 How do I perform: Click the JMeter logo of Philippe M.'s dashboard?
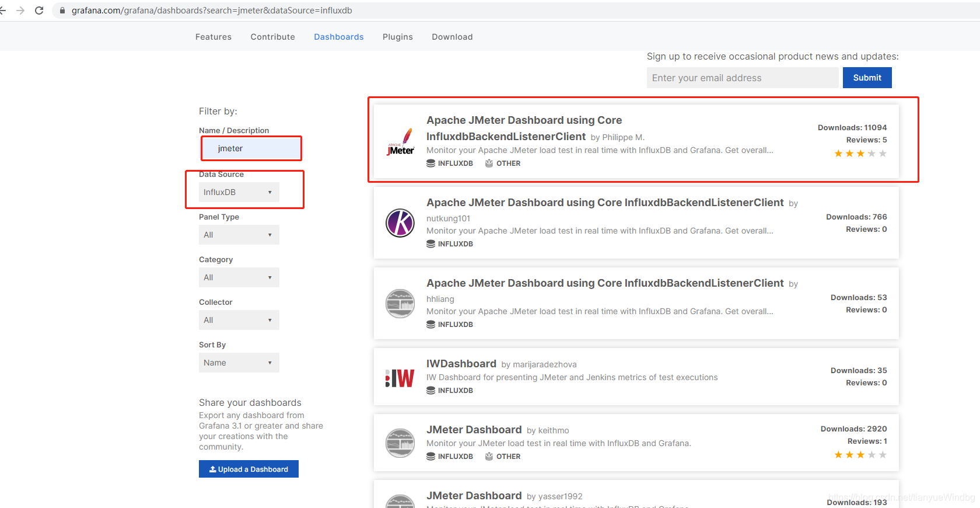pos(400,142)
